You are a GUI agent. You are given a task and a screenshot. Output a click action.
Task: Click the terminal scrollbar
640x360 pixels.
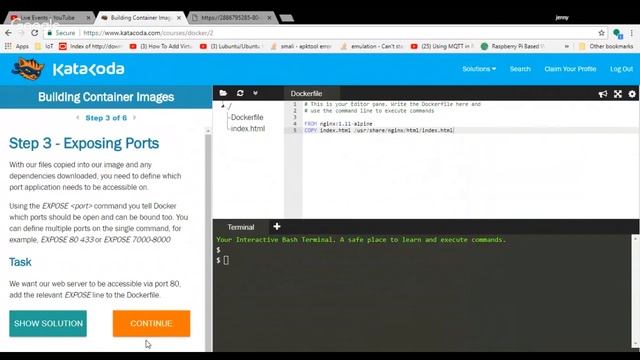(x=636, y=292)
